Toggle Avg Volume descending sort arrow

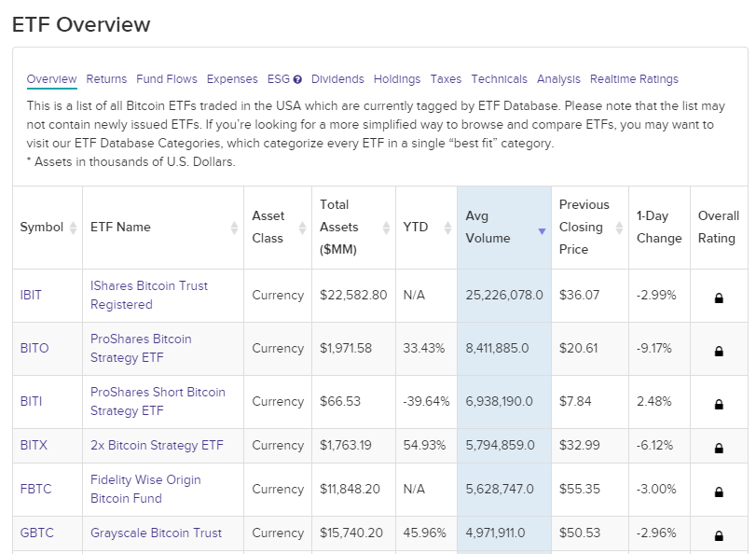point(542,231)
